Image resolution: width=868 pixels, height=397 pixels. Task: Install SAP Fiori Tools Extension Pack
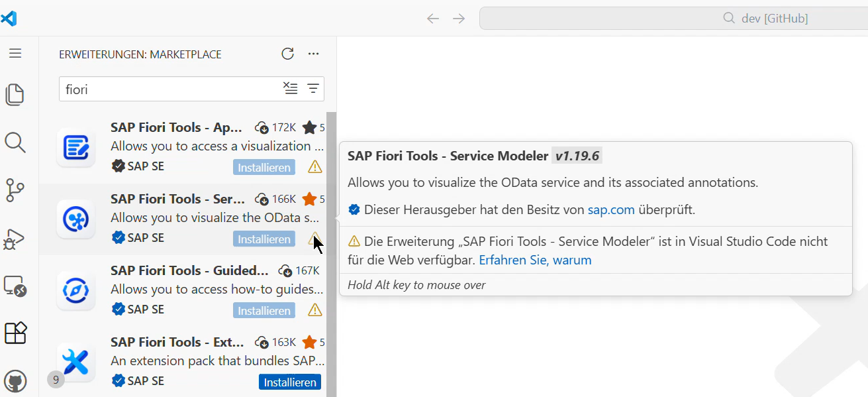tap(289, 382)
